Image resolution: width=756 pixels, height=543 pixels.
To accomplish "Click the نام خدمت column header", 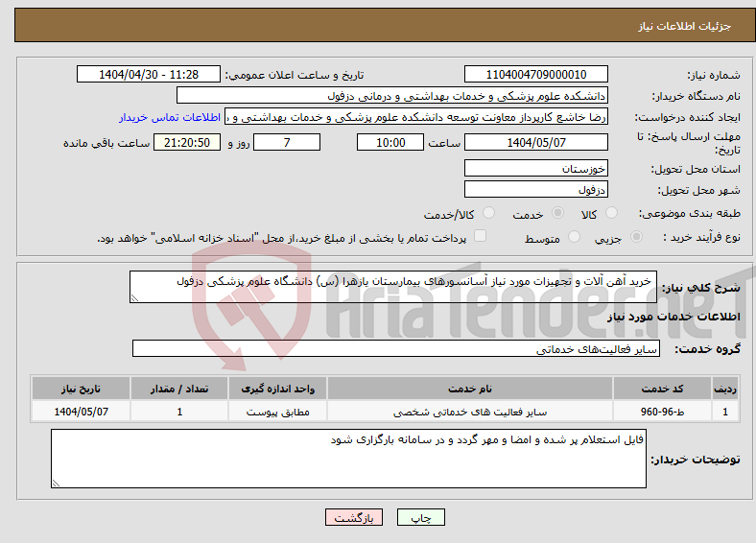I will [x=469, y=389].
